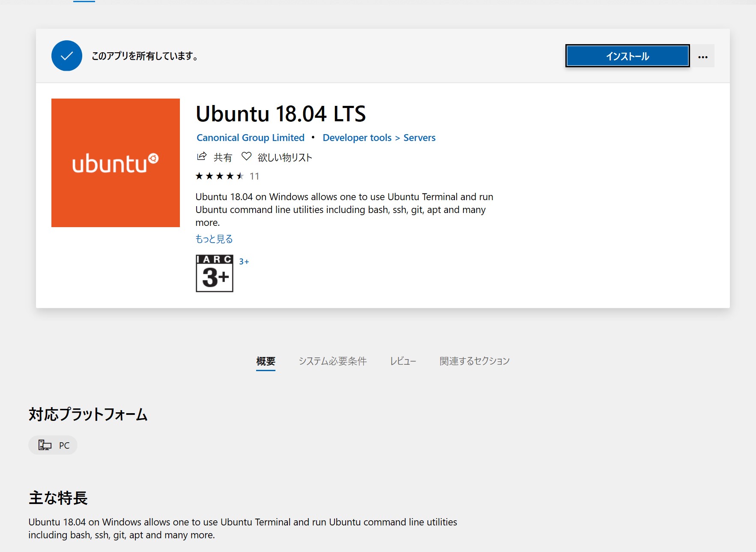Open the Developer tools category link
The height and width of the screenshot is (552, 756).
[x=357, y=138]
